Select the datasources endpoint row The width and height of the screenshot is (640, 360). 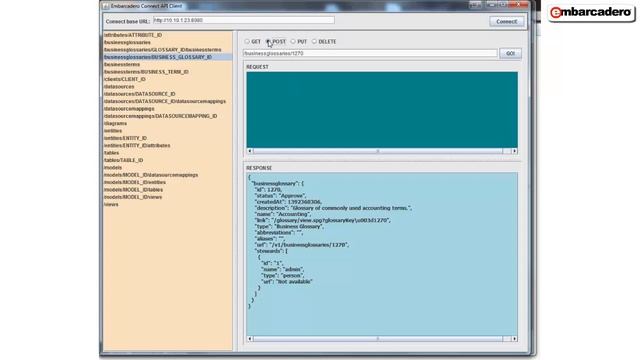click(x=168, y=87)
